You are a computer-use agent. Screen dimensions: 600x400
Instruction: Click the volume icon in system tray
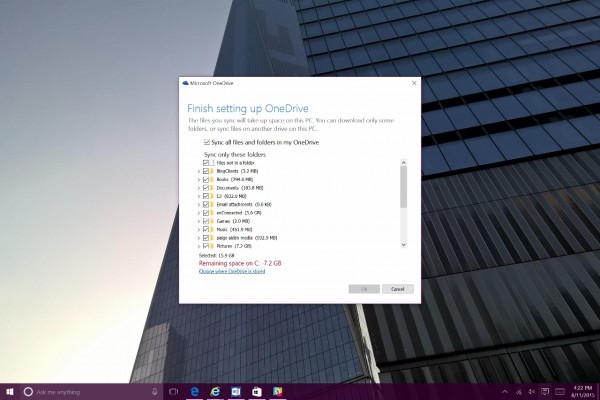pos(532,392)
